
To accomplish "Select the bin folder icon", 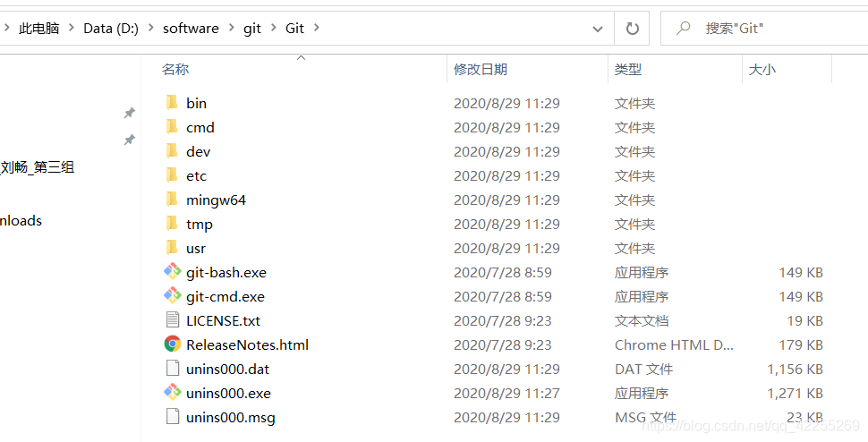I will 172,103.
